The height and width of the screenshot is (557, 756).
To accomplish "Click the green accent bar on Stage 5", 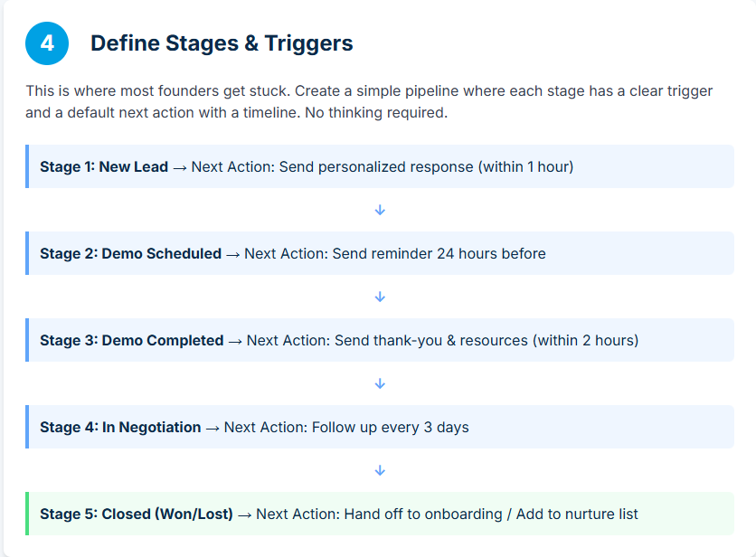I will 27,514.
